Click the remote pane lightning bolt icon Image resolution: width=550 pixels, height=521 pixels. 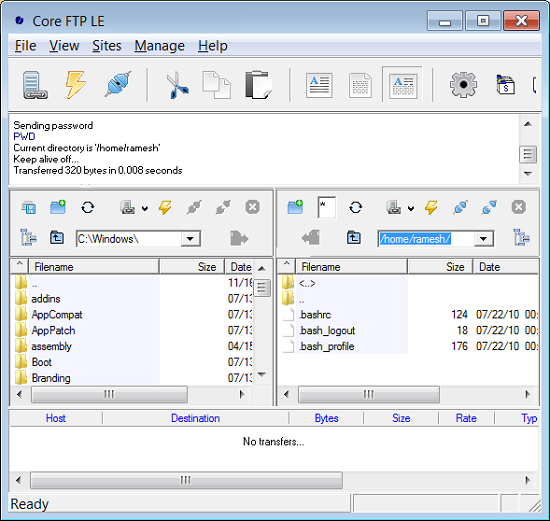(431, 207)
